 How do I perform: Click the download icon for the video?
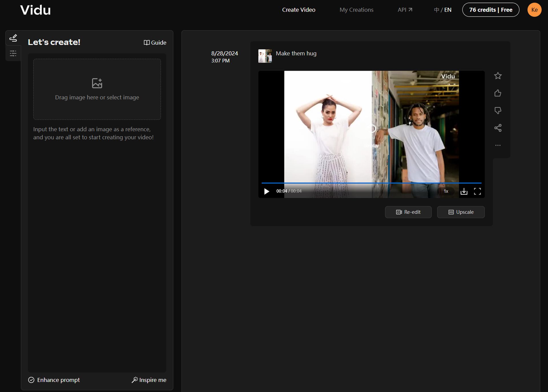pyautogui.click(x=464, y=191)
